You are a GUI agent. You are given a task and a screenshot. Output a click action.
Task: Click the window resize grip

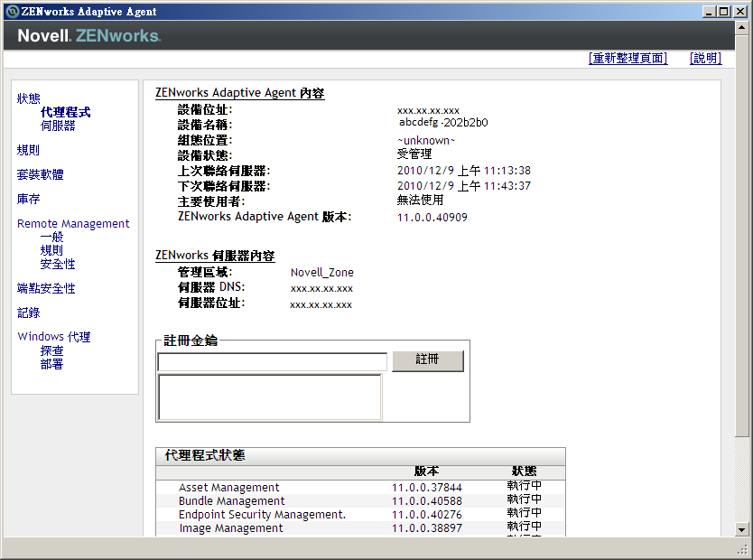click(x=743, y=549)
